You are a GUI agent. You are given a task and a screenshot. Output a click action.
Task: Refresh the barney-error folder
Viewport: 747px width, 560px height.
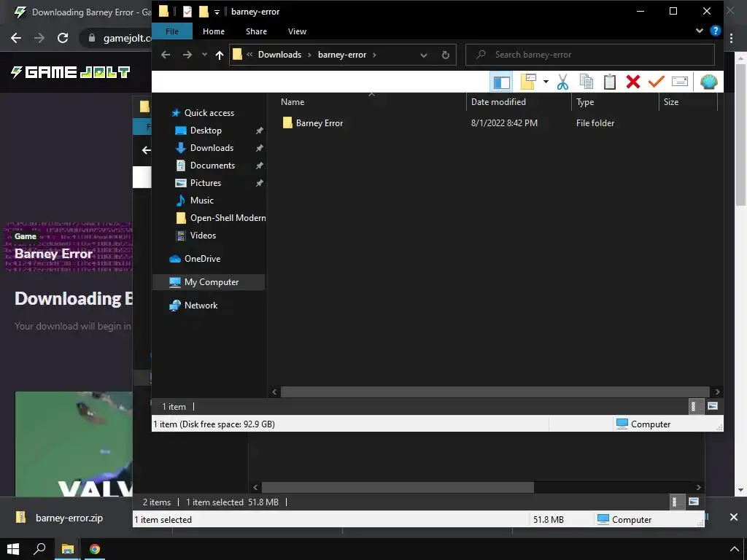click(x=446, y=55)
